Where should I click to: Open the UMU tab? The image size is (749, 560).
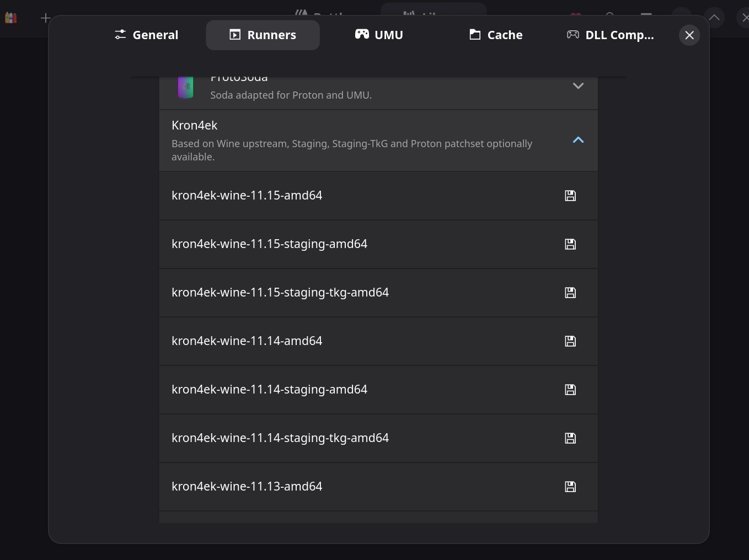379,35
